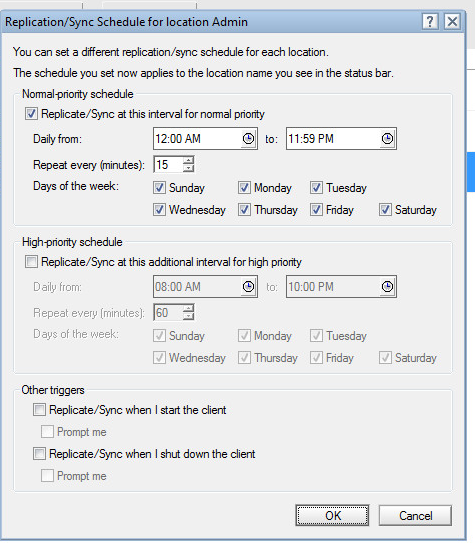Image resolution: width=475 pixels, height=544 pixels.
Task: Open clock picker for high-priority 08:00 AM start time
Action: point(248,287)
